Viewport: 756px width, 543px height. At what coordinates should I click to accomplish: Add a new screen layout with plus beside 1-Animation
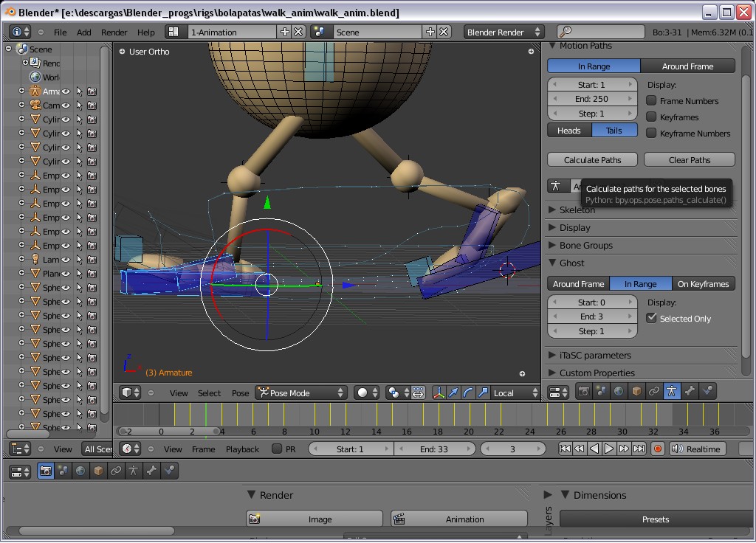point(285,32)
